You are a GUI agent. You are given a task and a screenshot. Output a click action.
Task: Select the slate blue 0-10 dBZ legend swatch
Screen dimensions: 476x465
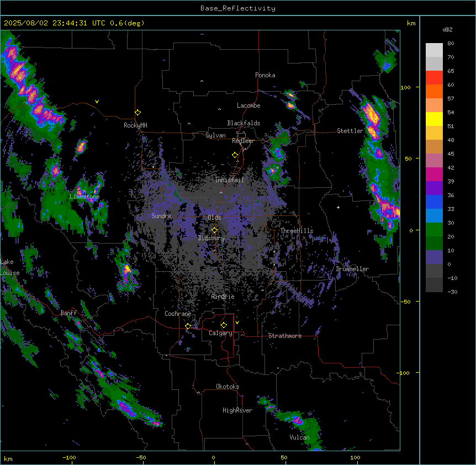(x=434, y=257)
